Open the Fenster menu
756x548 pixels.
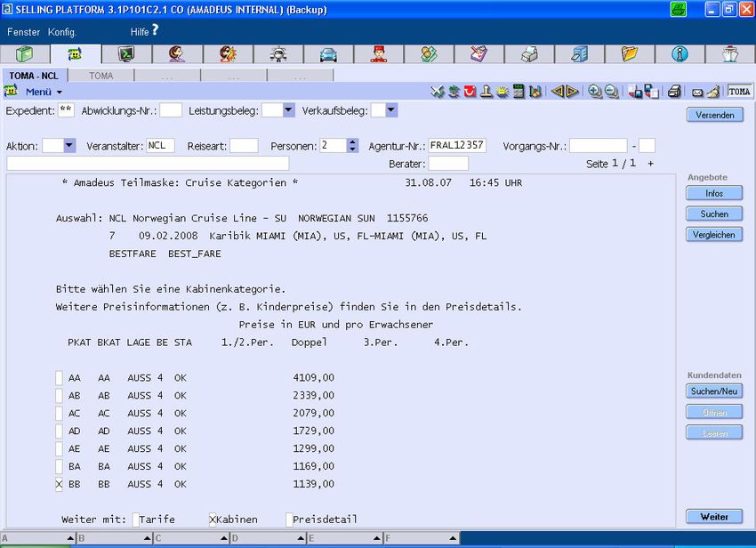tap(24, 32)
